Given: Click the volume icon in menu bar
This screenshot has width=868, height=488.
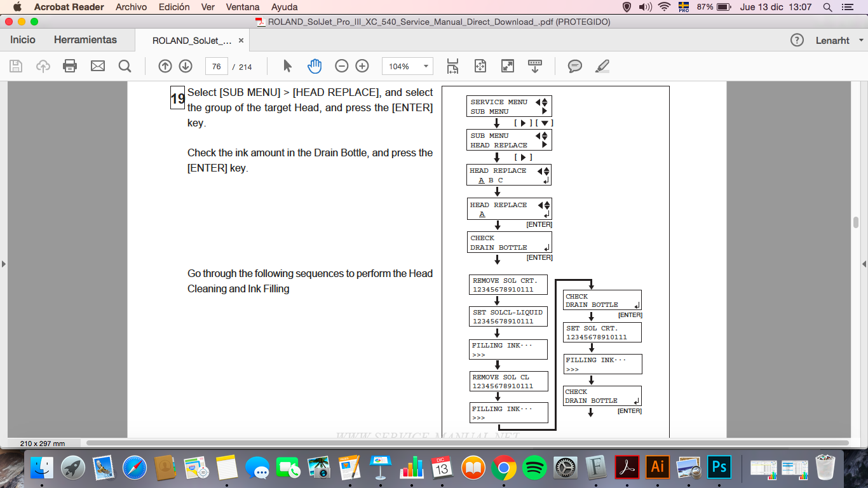Looking at the screenshot, I should 645,7.
